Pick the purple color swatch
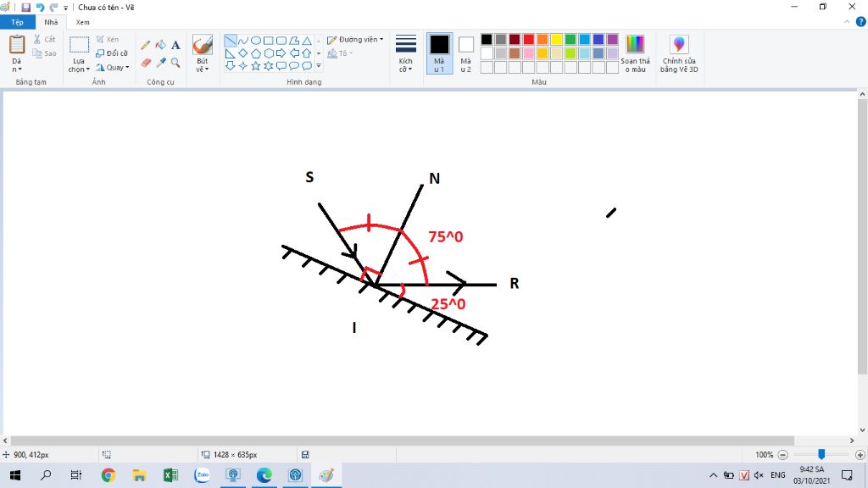 coord(612,39)
